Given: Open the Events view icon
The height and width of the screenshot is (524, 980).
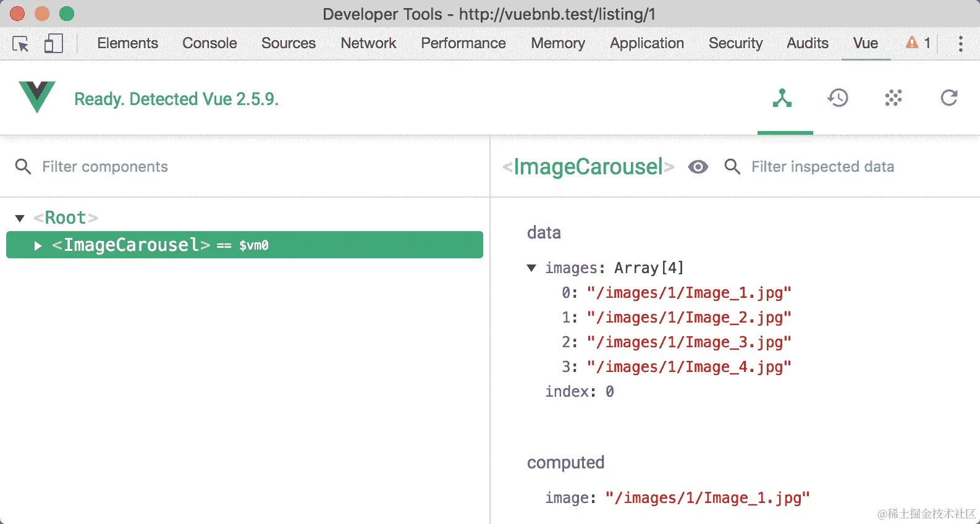Looking at the screenshot, I should point(893,98).
